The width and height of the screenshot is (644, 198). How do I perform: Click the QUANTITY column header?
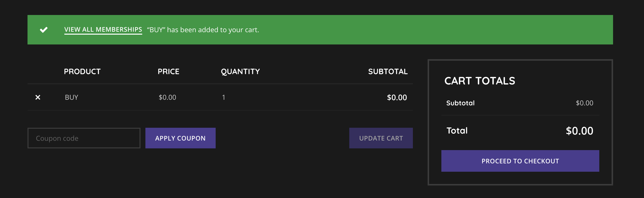click(x=240, y=71)
